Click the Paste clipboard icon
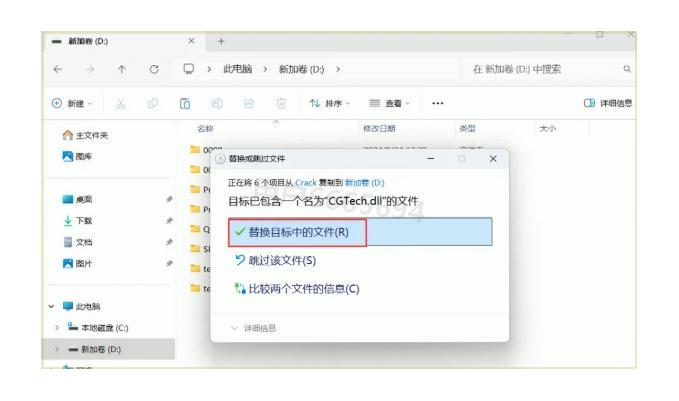679x401 pixels. coord(185,103)
